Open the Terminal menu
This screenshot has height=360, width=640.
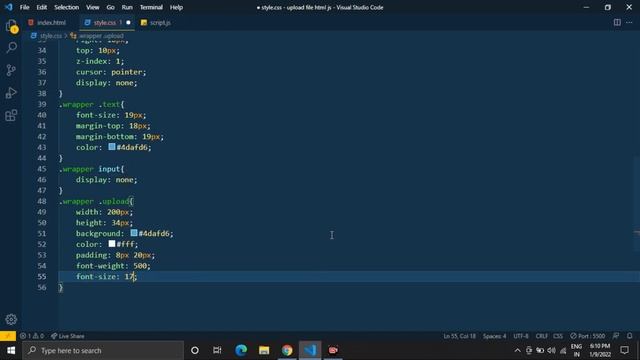[x=151, y=7]
